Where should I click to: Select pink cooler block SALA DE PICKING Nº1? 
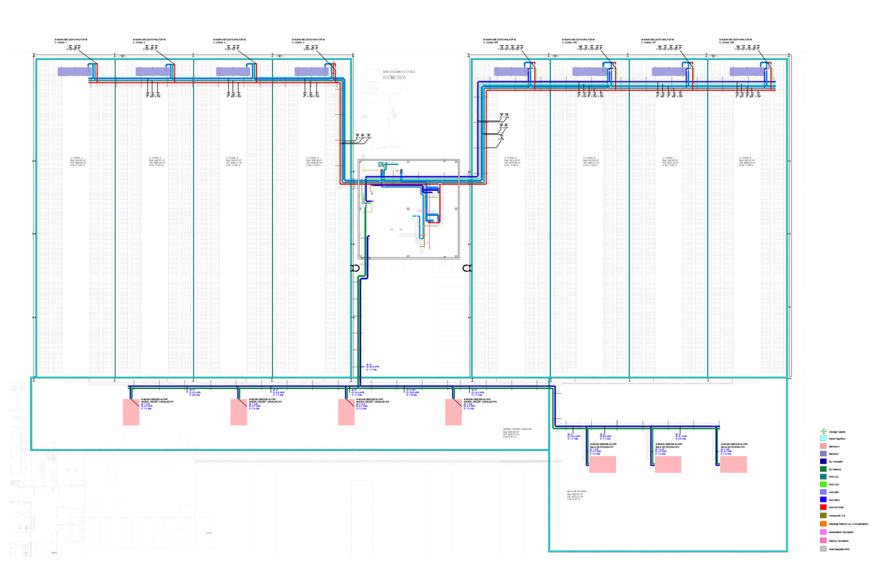602,464
